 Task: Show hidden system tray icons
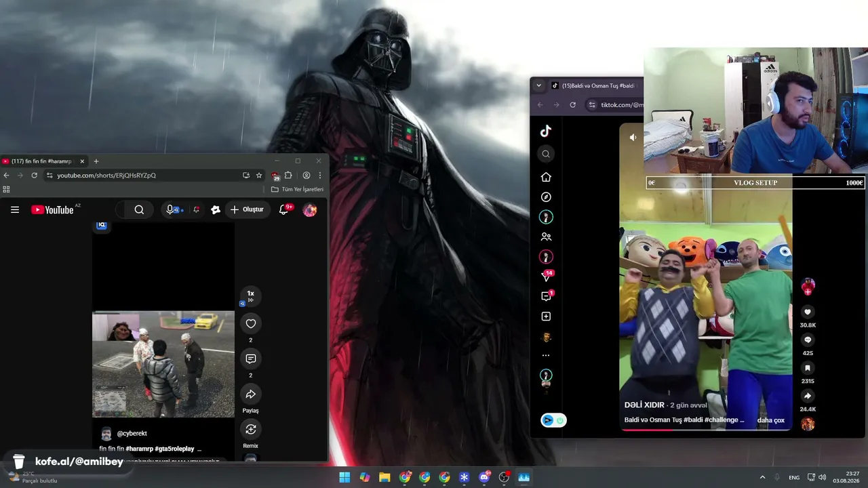(762, 477)
